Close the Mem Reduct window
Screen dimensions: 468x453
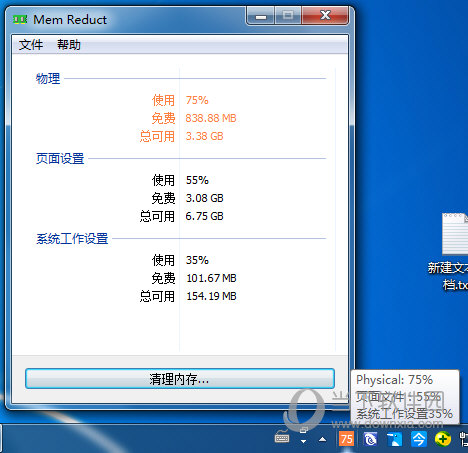(325, 15)
